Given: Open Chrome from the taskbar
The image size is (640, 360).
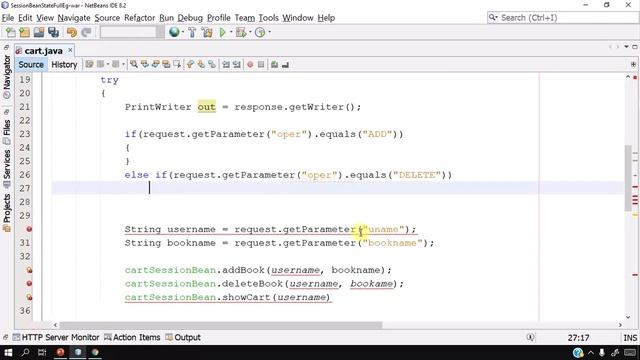Looking at the screenshot, I should tap(95, 352).
